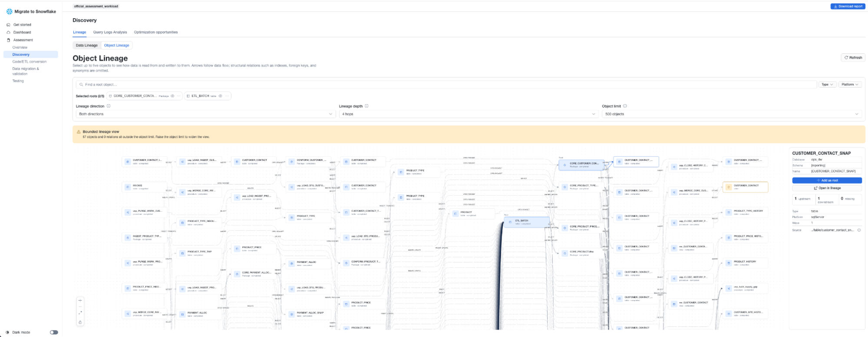Zoom in on the lineage graph
Screen dimensions: 868x337
(80, 300)
